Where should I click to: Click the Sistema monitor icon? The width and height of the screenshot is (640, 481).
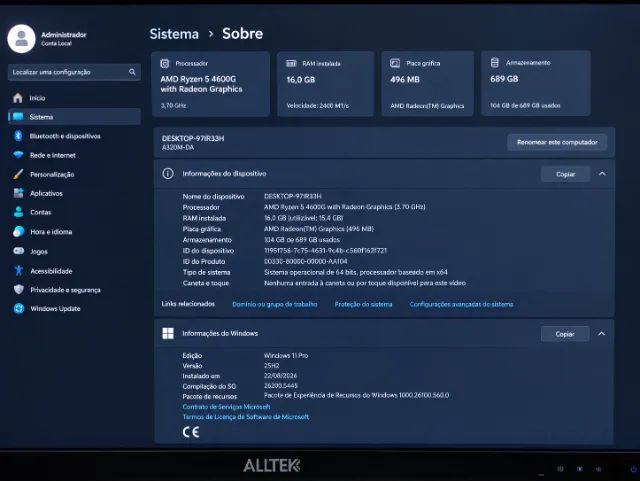(x=18, y=117)
